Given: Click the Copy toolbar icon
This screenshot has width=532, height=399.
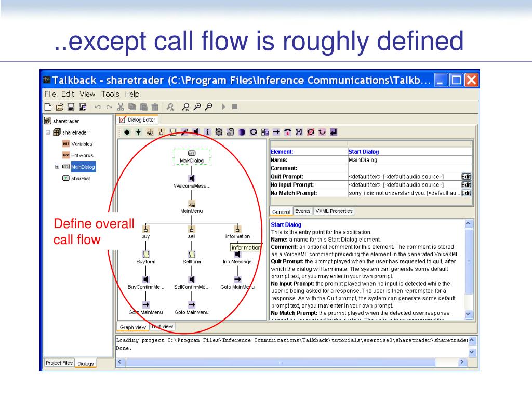Looking at the screenshot, I should tap(132, 107).
